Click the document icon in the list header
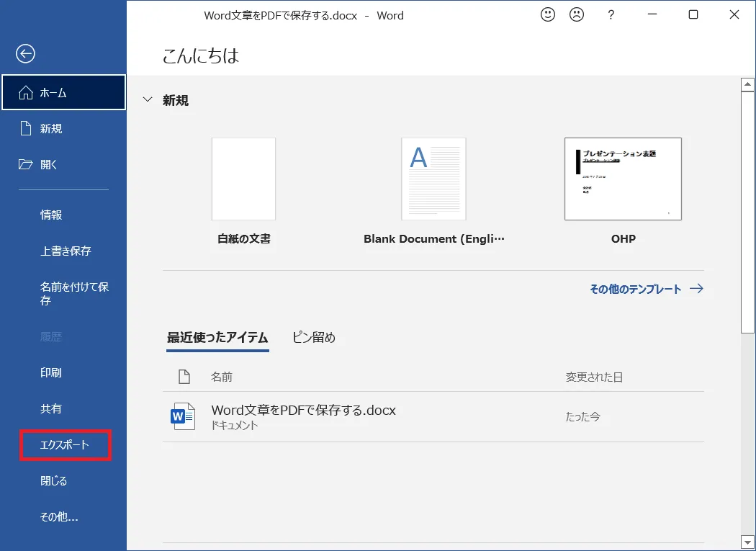Viewport: 756px width, 551px height. tap(184, 377)
